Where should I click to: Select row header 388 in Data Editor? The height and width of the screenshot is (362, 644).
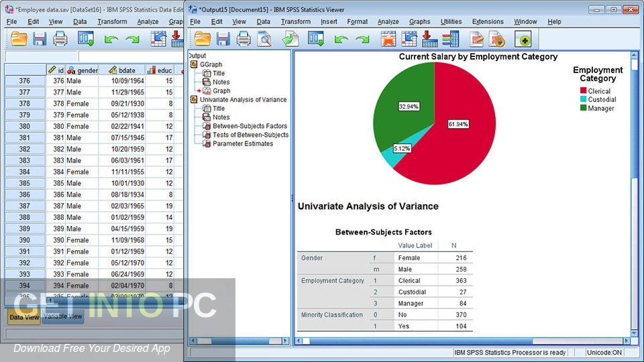tap(25, 217)
